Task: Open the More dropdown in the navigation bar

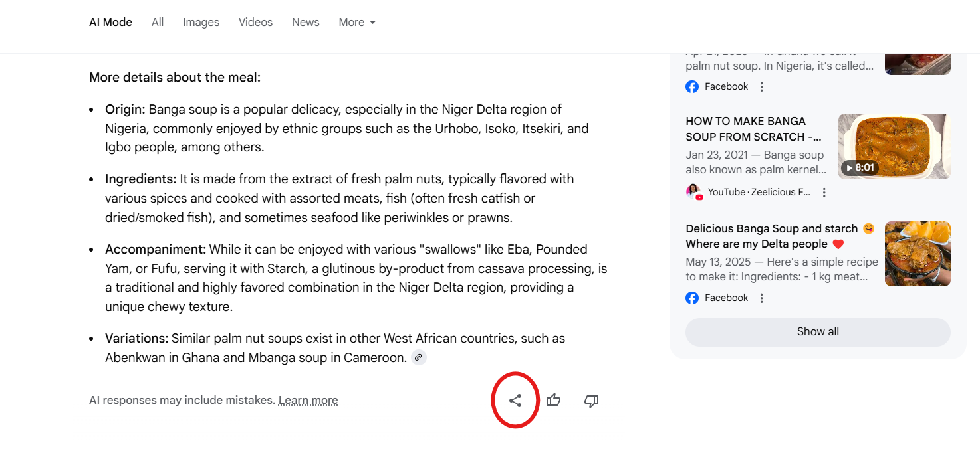Action: point(356,22)
